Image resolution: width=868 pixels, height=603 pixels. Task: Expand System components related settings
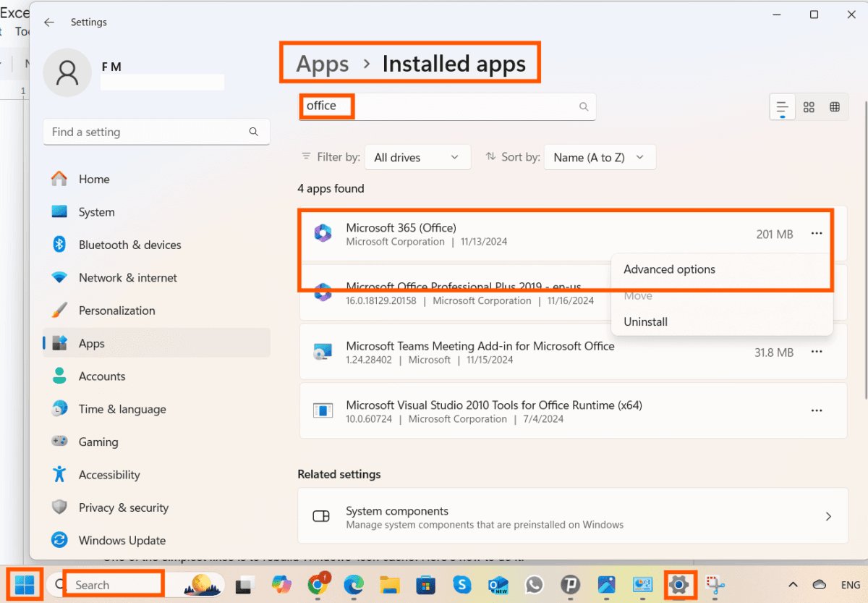point(828,516)
